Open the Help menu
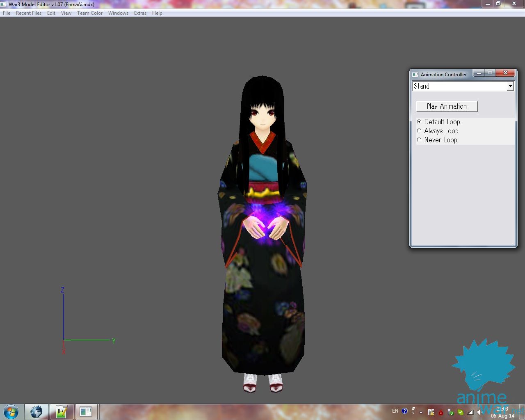The image size is (525, 420). [157, 13]
